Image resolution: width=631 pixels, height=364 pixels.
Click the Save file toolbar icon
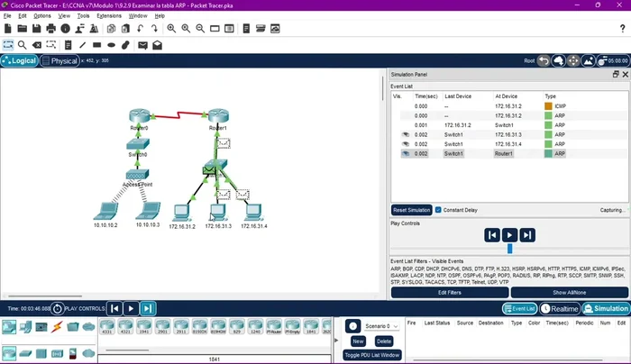36,28
